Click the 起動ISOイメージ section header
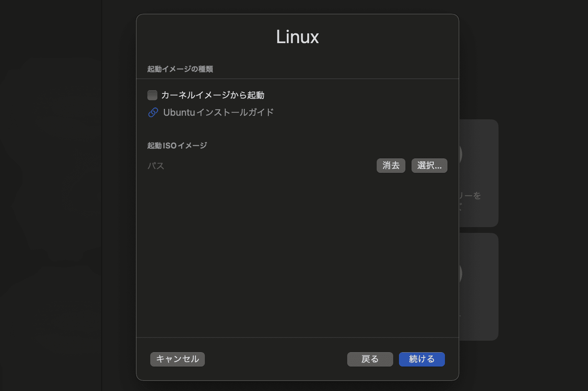The height and width of the screenshot is (391, 588). tap(177, 146)
